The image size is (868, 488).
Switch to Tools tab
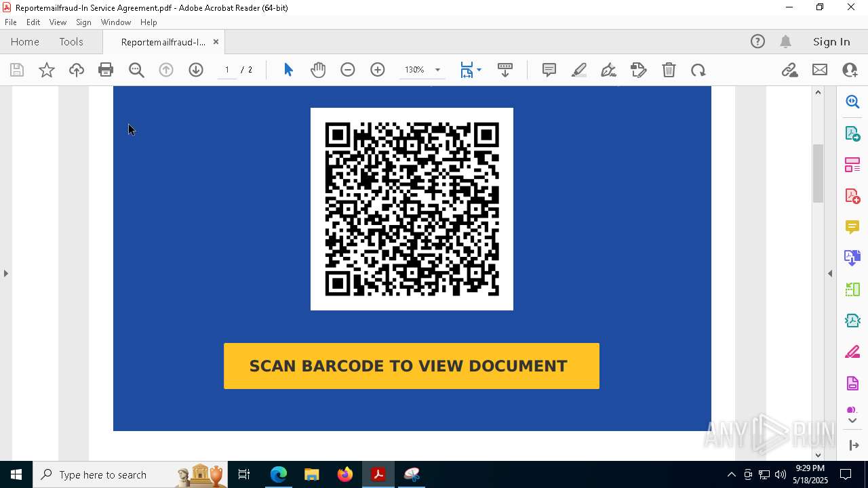[x=71, y=41]
